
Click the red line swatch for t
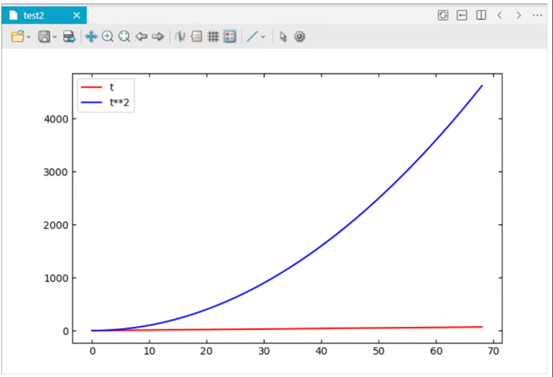tap(91, 87)
